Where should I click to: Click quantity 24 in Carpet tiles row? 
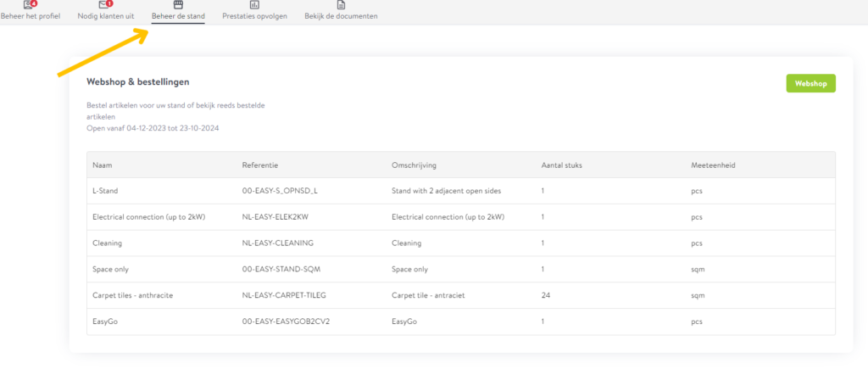pyautogui.click(x=545, y=295)
